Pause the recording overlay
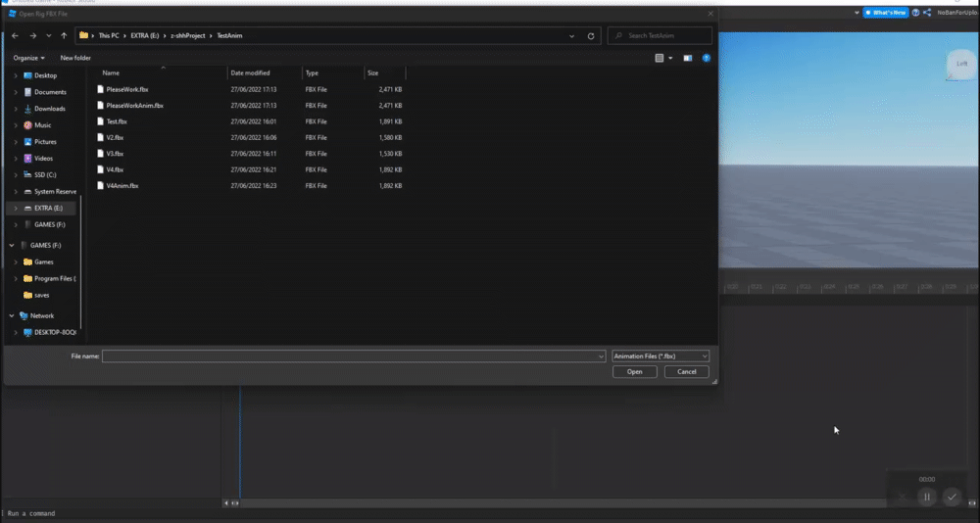 pos(927,498)
